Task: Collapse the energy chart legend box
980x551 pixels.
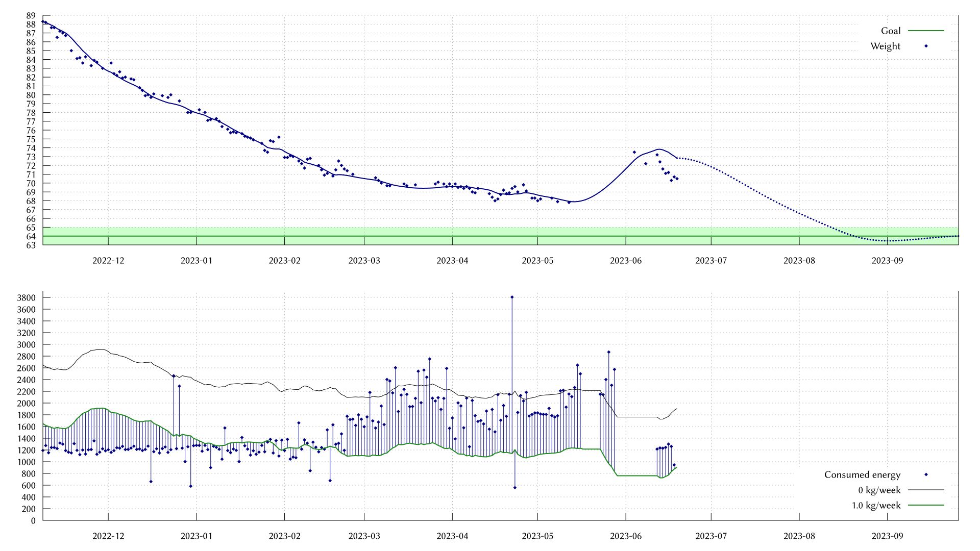Action: point(893,490)
